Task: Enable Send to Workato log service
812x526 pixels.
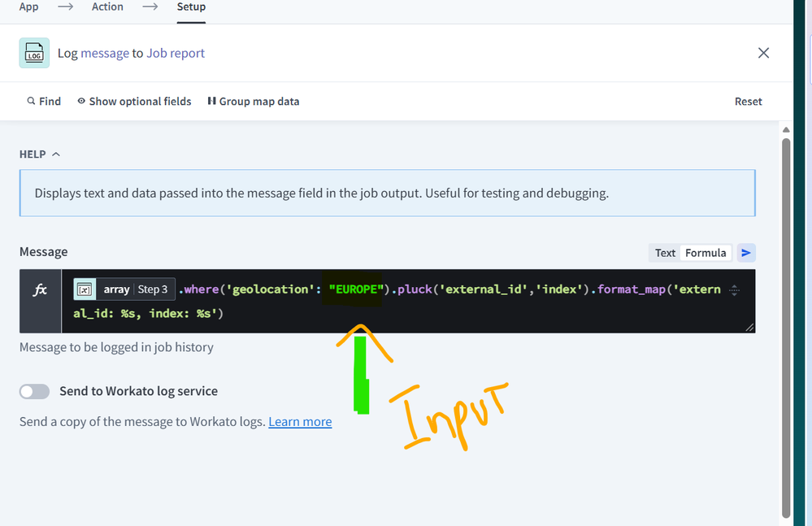Action: (x=35, y=392)
